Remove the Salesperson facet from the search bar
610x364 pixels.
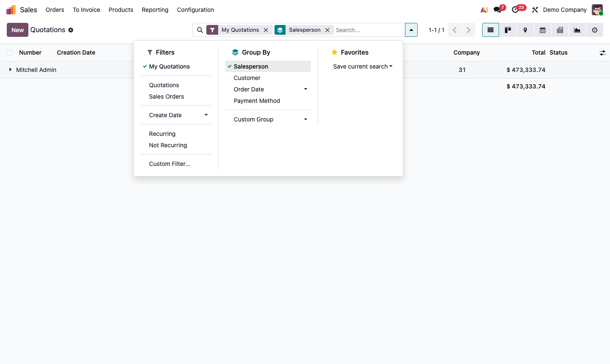click(327, 30)
